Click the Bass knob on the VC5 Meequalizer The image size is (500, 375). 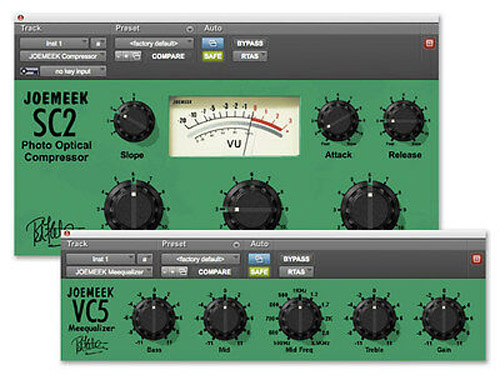point(154,319)
